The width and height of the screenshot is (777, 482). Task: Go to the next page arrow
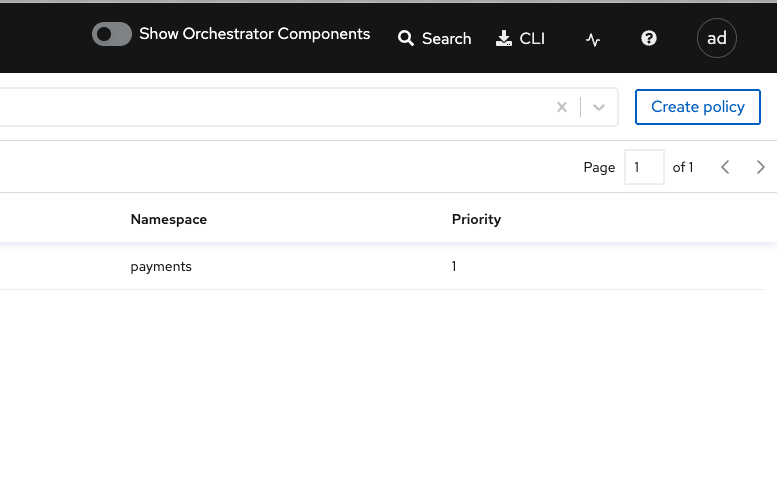(x=760, y=167)
